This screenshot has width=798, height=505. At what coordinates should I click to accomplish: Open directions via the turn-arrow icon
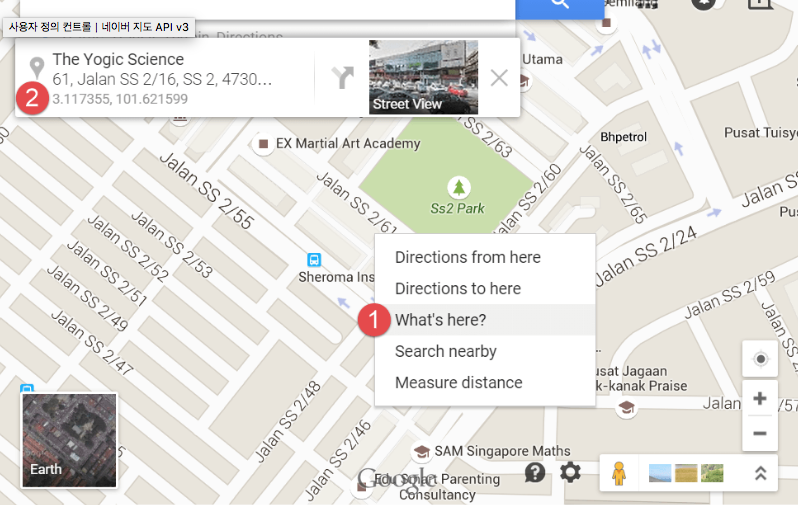click(x=343, y=78)
